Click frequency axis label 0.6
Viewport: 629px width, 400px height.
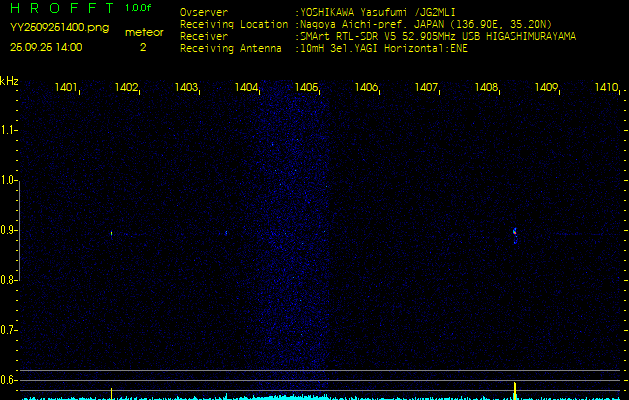click(x=8, y=380)
